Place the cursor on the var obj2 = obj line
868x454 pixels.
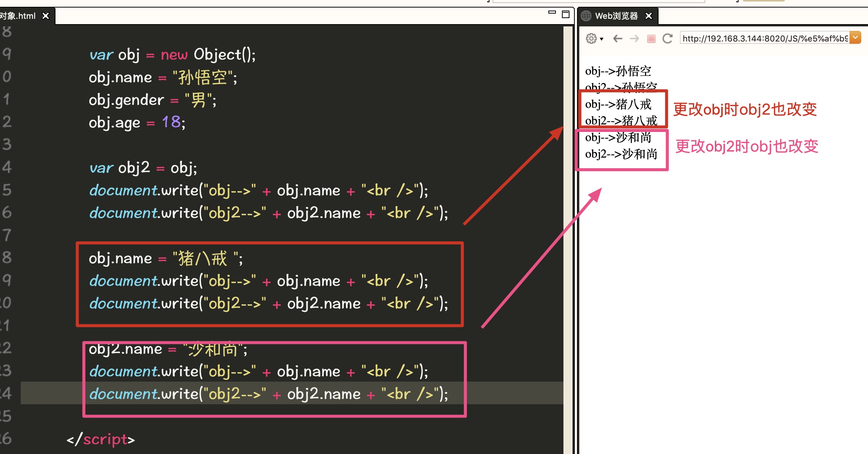(x=143, y=168)
